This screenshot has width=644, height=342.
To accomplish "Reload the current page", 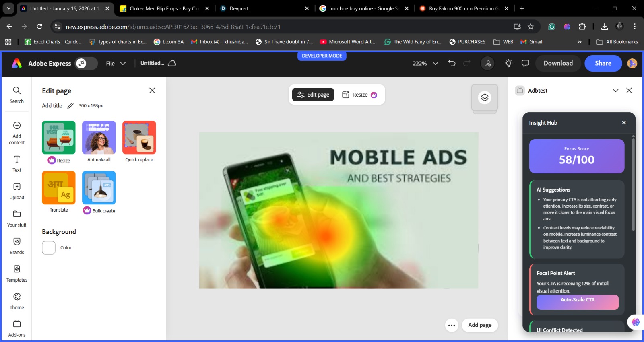I will [x=39, y=27].
